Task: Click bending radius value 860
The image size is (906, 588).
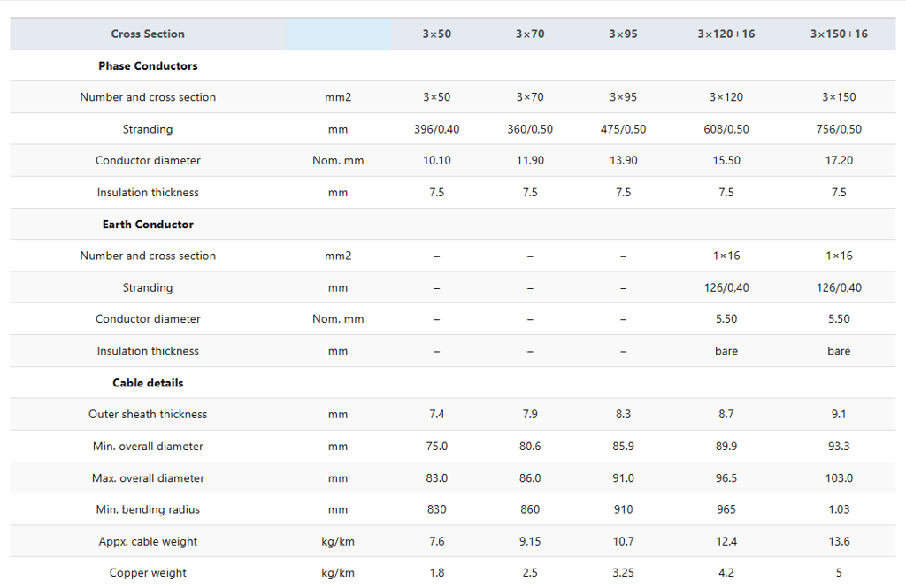Action: pos(530,509)
